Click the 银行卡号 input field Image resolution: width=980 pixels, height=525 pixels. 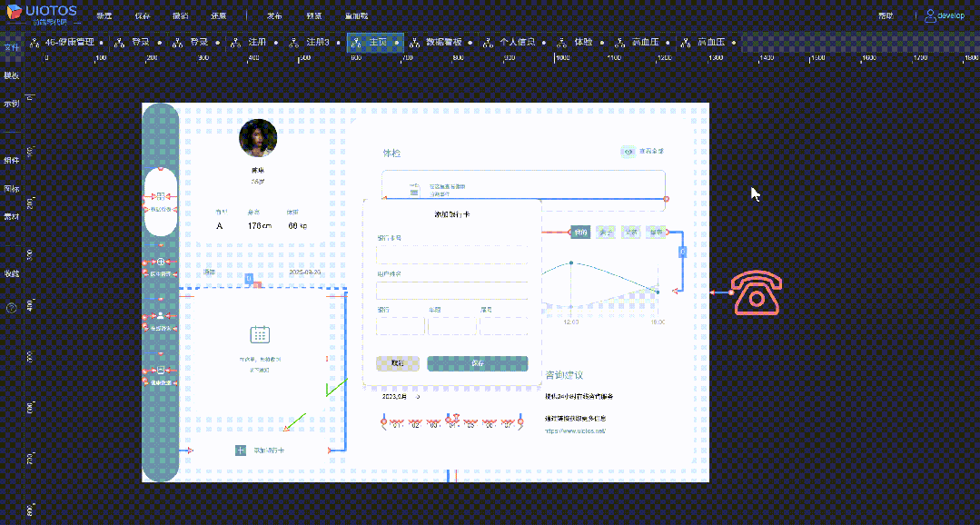click(452, 255)
